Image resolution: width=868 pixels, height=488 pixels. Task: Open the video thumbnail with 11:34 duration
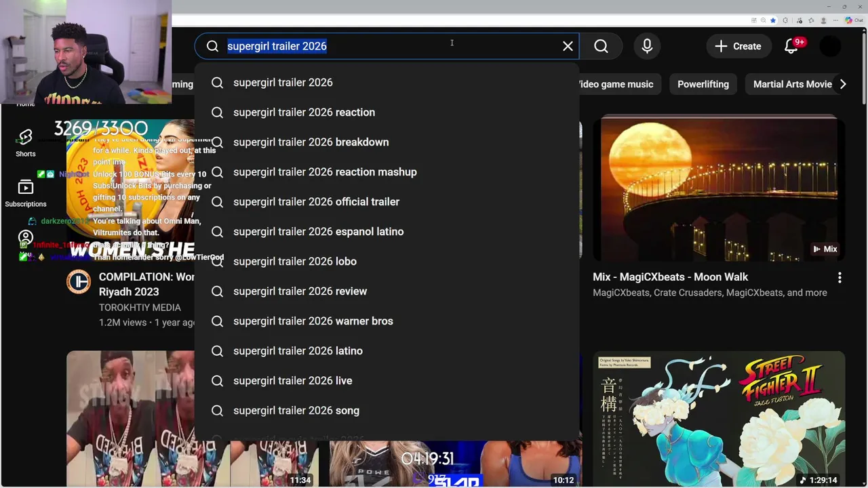point(193,419)
